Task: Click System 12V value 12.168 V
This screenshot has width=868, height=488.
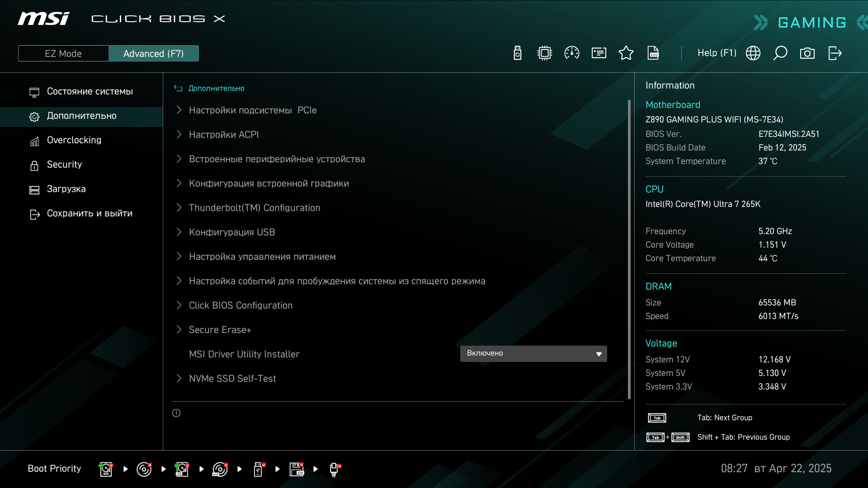Action: (x=774, y=360)
